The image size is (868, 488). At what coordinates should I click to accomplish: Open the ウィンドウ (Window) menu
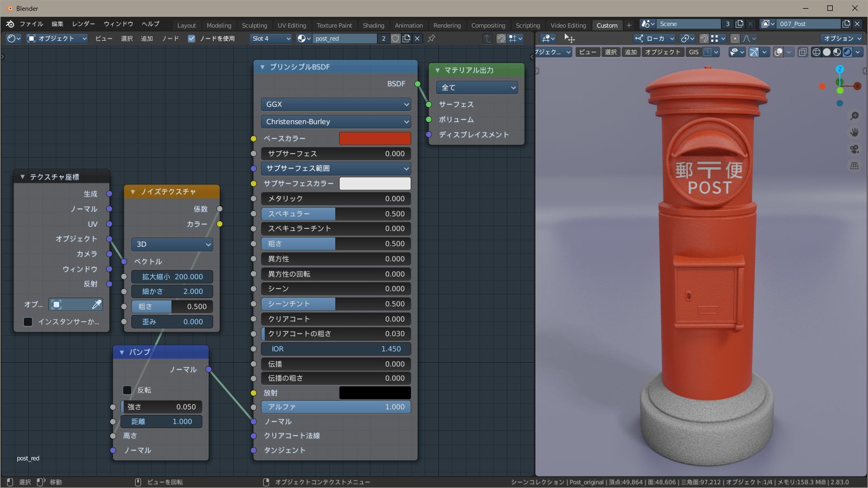[x=118, y=24]
